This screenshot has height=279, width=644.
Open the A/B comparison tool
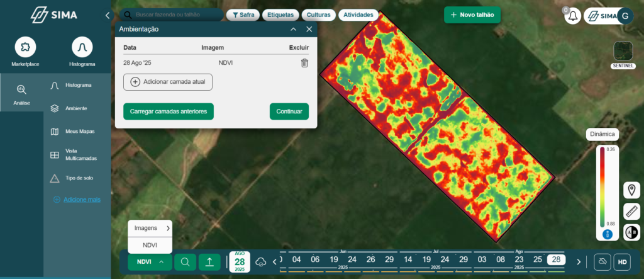(x=631, y=232)
